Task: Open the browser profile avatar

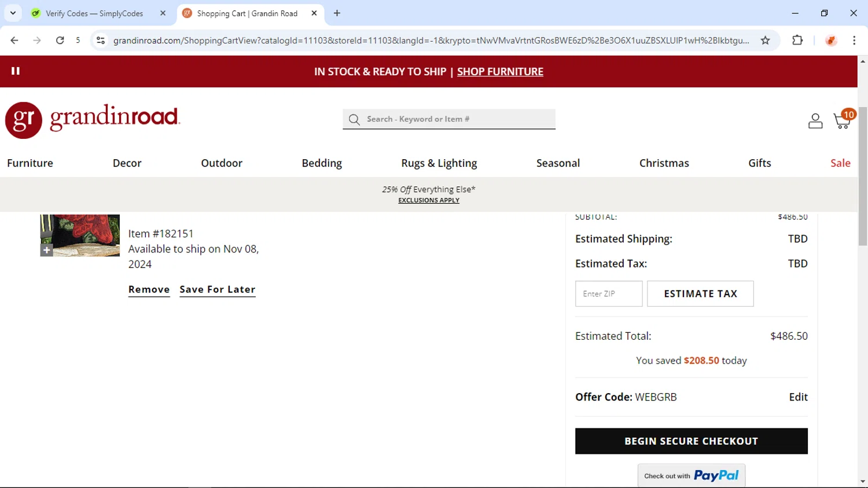Action: tap(831, 41)
